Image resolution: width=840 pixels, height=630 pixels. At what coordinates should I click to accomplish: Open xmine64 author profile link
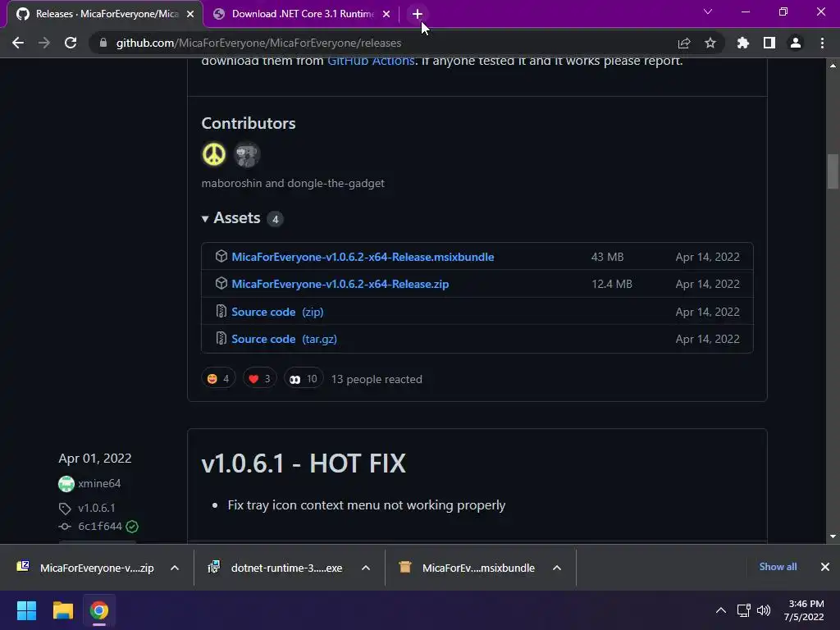(x=99, y=483)
